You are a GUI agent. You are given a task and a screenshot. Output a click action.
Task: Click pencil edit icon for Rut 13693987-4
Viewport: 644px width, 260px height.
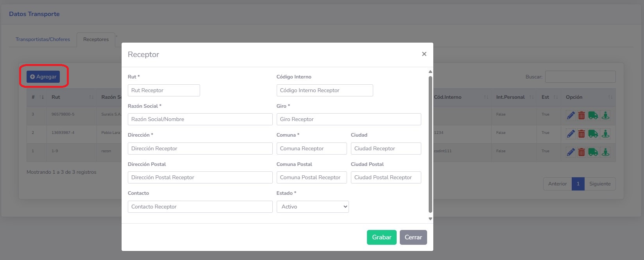[x=571, y=134]
